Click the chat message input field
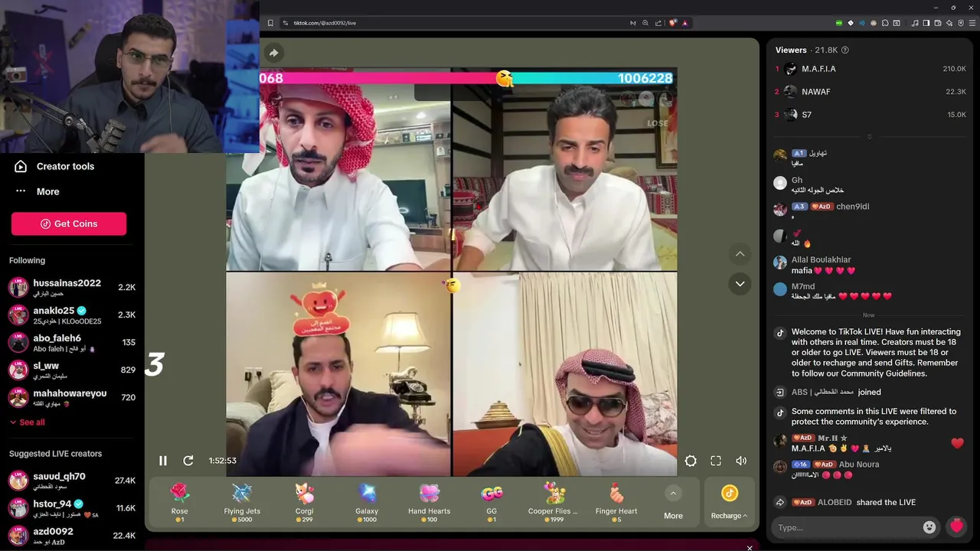Image resolution: width=980 pixels, height=551 pixels. point(848,527)
